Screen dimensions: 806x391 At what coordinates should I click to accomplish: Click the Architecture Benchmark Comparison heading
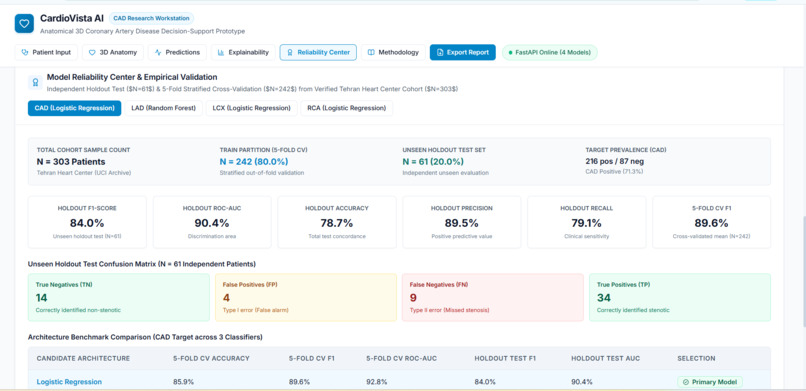pos(145,337)
